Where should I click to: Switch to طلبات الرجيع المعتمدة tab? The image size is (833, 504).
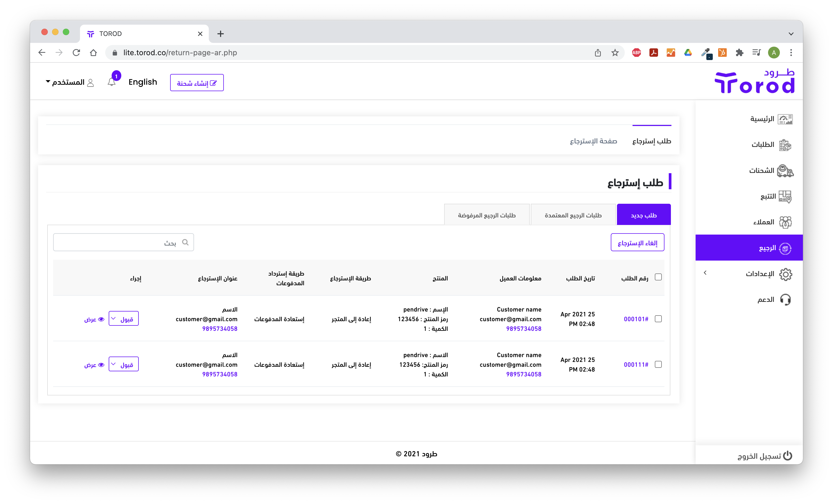tap(573, 215)
